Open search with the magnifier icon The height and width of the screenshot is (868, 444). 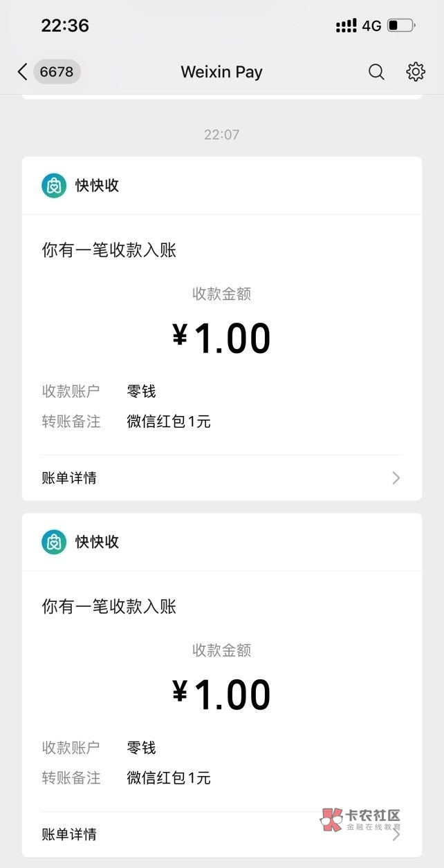[376, 72]
